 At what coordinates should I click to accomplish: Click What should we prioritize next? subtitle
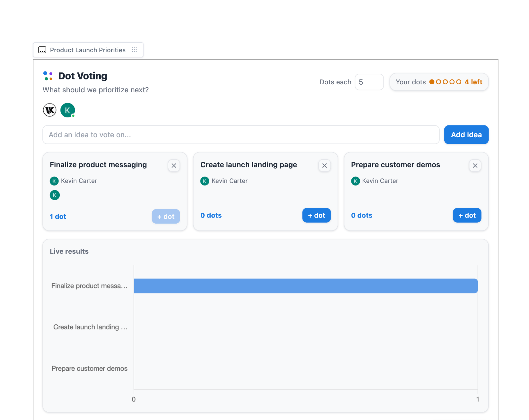click(x=96, y=90)
